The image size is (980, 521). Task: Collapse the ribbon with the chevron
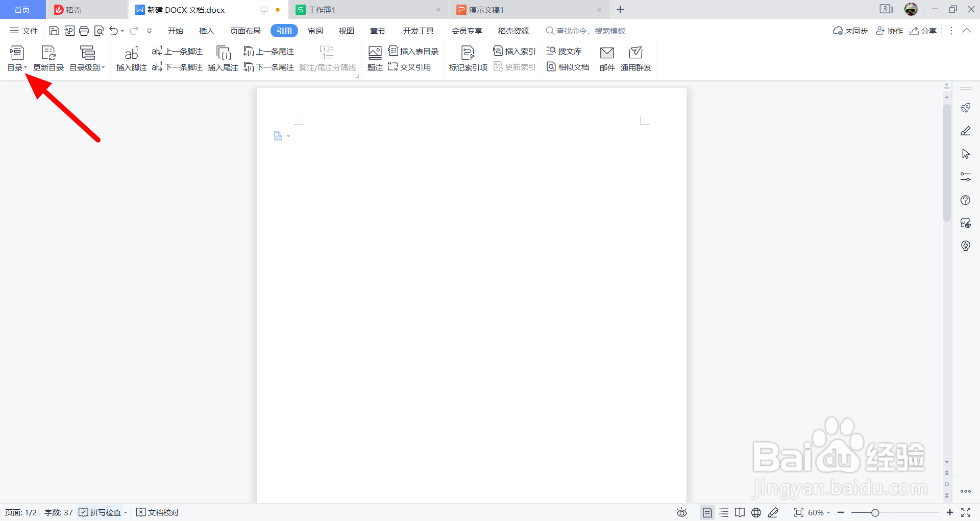click(x=967, y=31)
